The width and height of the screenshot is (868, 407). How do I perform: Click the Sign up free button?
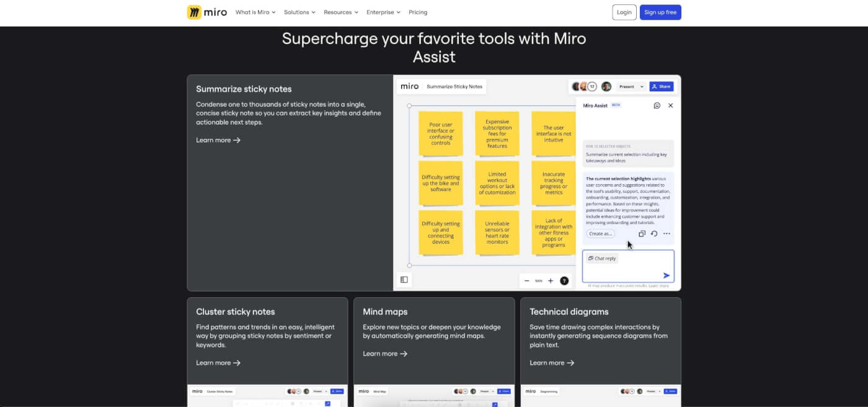click(660, 12)
